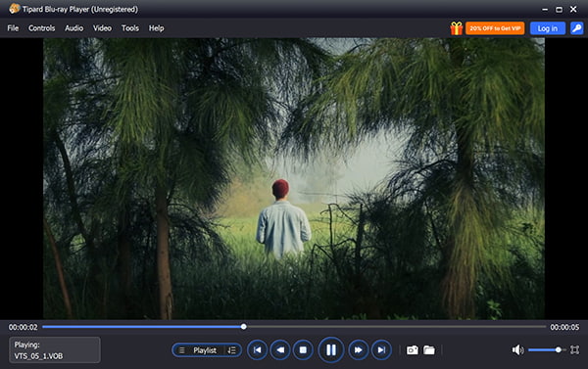Click the blue key register icon
The image size is (588, 369).
(x=577, y=28)
